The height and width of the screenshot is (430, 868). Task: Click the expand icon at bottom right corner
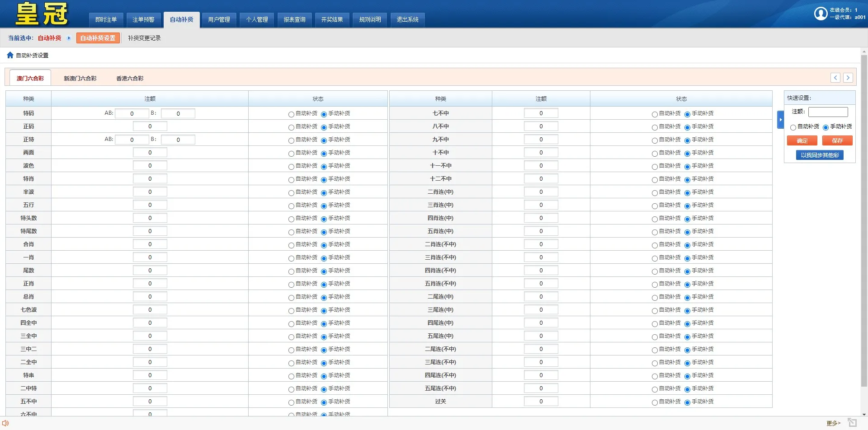(852, 423)
